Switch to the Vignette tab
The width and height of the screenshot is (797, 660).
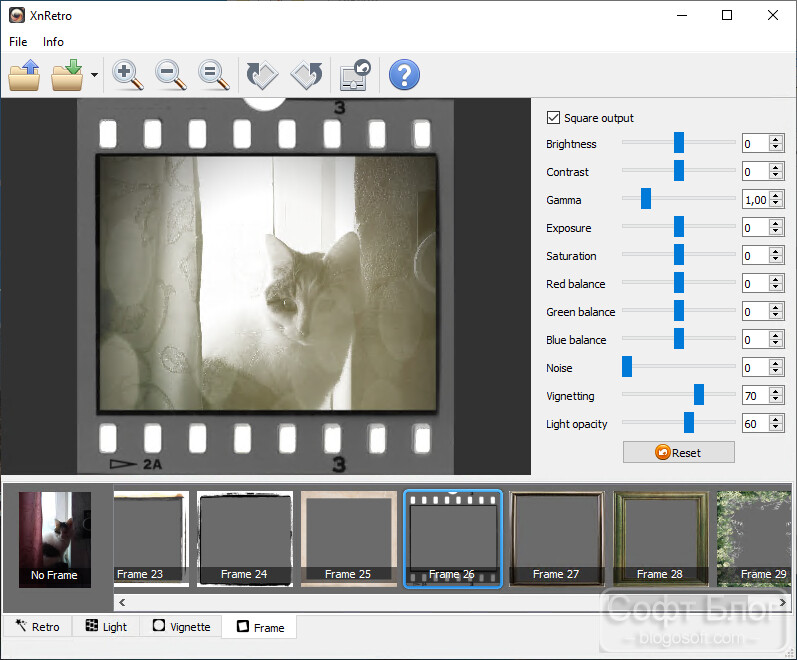(x=181, y=626)
